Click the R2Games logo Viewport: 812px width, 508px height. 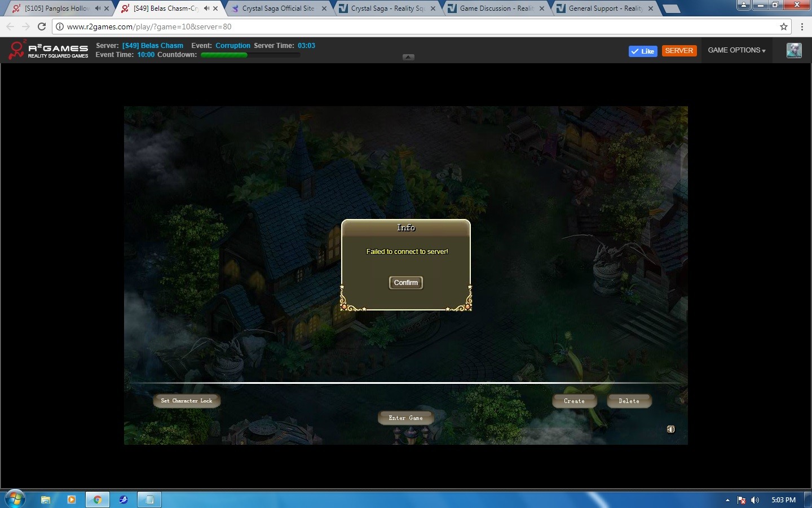point(48,50)
